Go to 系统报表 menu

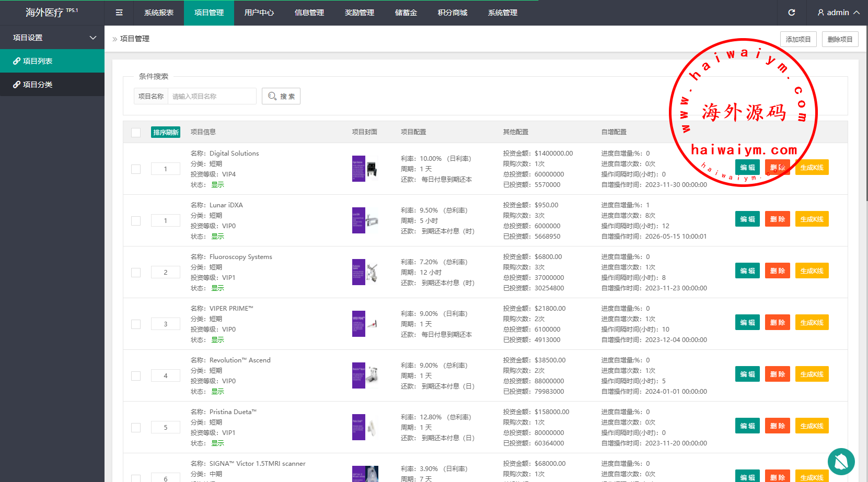point(159,13)
